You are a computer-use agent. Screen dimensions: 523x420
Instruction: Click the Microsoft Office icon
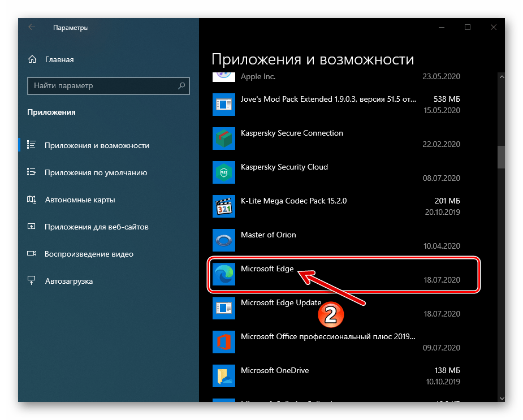coord(224,342)
